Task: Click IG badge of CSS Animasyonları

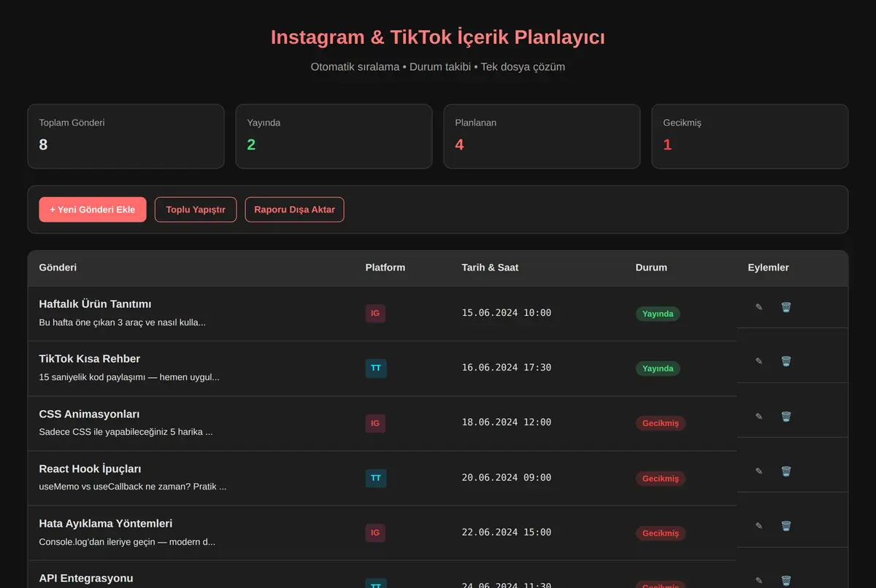Action: coord(375,423)
